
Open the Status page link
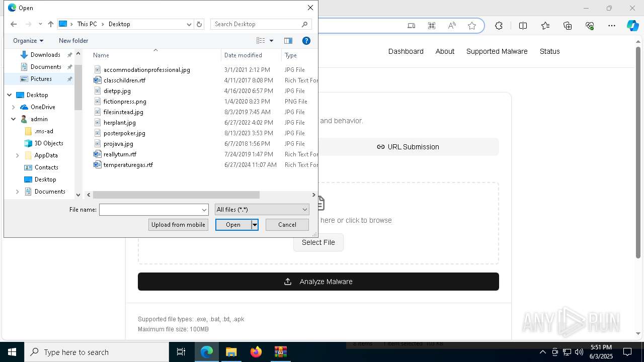[x=549, y=51]
